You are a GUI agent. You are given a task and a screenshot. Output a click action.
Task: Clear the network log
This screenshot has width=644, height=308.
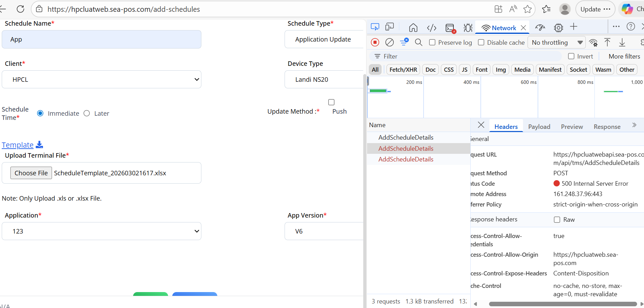(390, 42)
